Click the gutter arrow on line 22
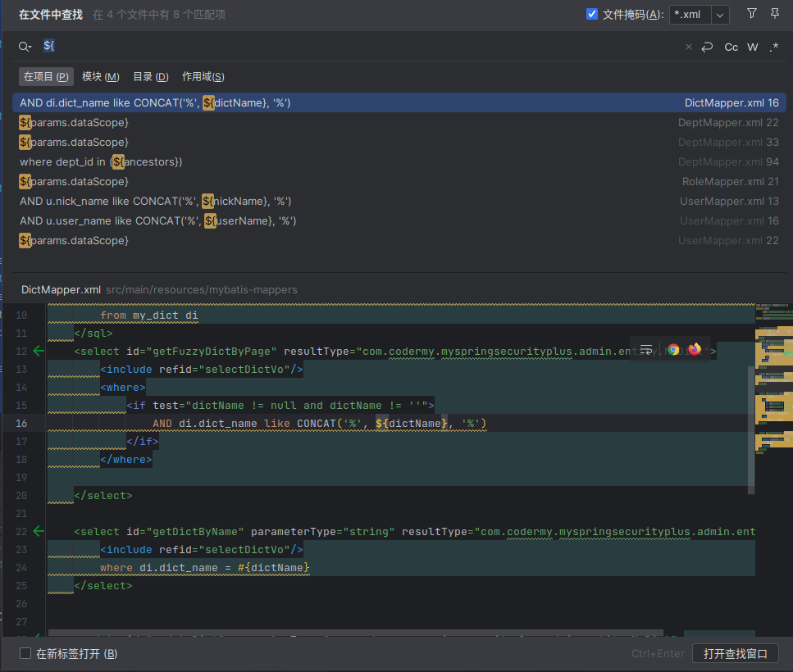Image resolution: width=793 pixels, height=672 pixels. [x=38, y=532]
